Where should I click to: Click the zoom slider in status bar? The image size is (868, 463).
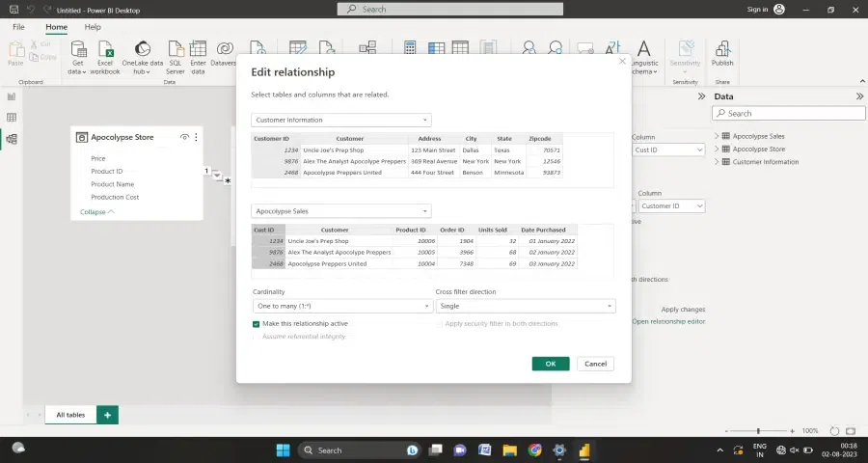tap(758, 431)
